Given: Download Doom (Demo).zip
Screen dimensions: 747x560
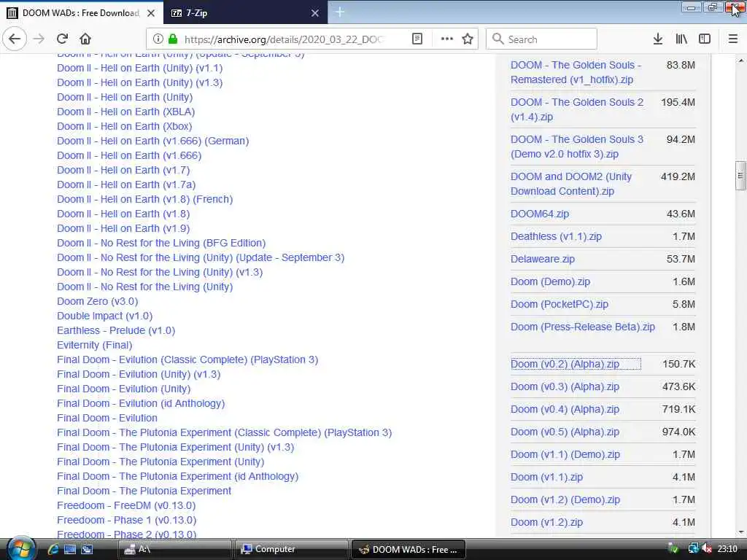Looking at the screenshot, I should tap(550, 282).
